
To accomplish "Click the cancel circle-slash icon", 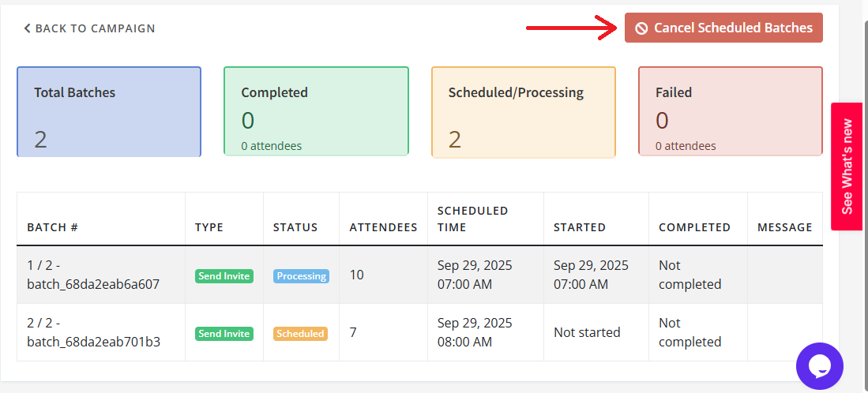I will 641,28.
